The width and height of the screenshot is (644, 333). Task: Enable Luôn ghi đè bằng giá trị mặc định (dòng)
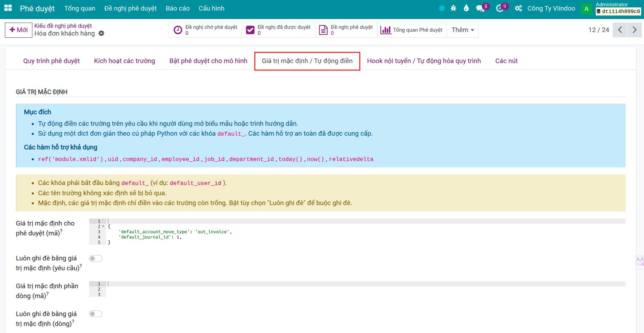95,314
